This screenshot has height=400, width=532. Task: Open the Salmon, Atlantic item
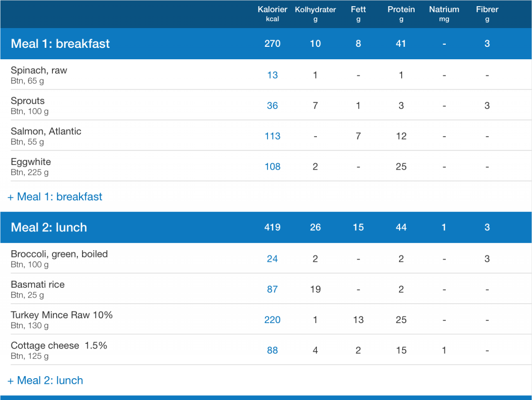(46, 136)
